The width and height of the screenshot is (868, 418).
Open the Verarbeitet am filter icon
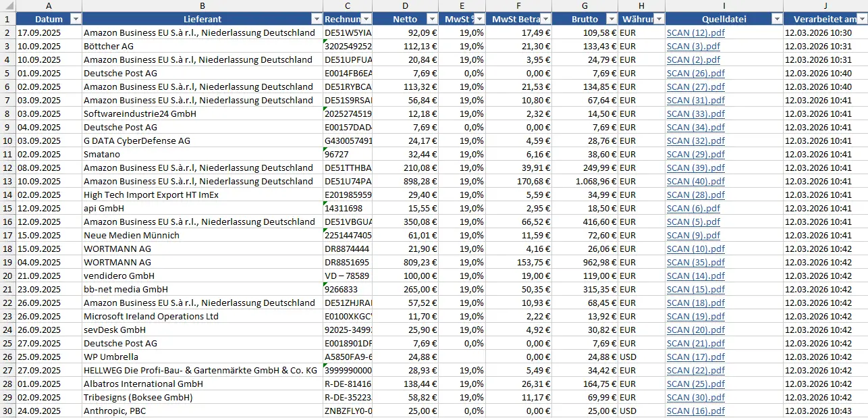[861, 19]
